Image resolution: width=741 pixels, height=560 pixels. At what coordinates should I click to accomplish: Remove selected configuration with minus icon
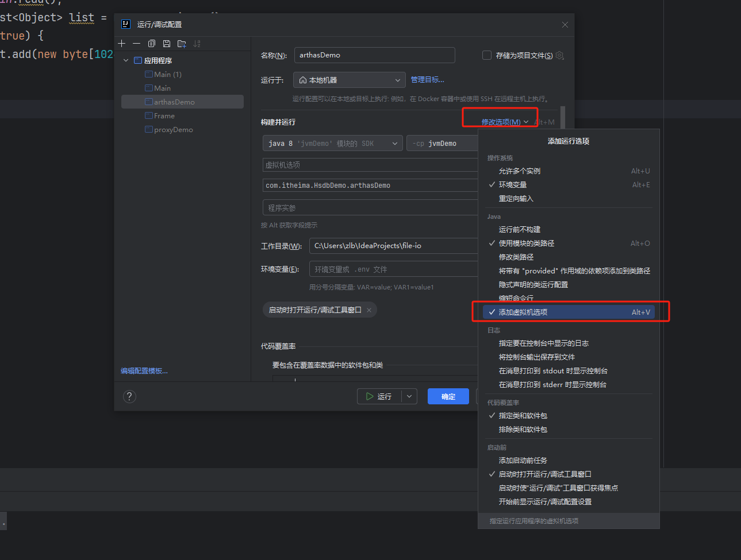[x=136, y=44]
